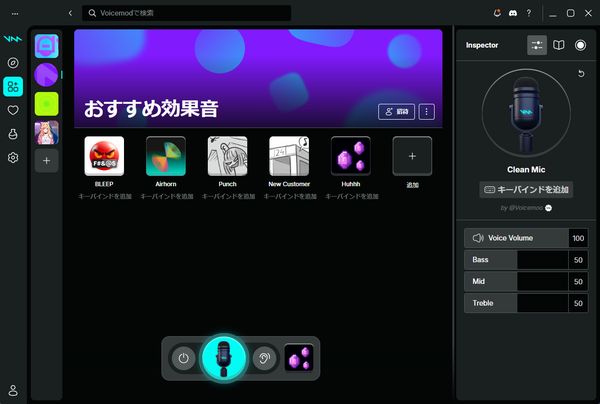Viewport: 600px width, 404px height.
Task: Add a new soundboard with plus
Action: point(47,161)
